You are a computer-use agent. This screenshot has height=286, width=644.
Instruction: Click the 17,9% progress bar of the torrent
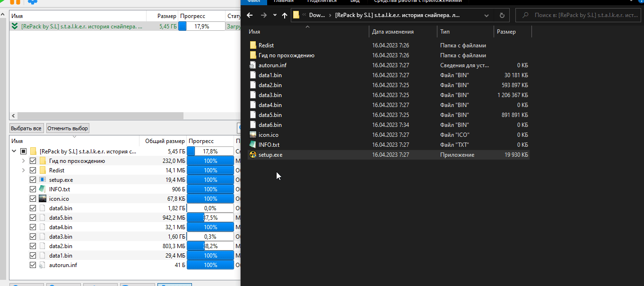coord(201,27)
